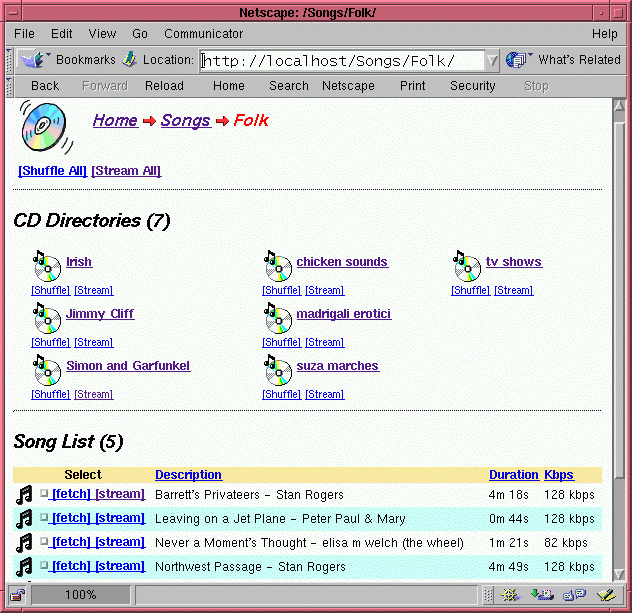Screen dimensions: 632x613
Task: Open Newsgroups from the component bar
Action: 574,595
